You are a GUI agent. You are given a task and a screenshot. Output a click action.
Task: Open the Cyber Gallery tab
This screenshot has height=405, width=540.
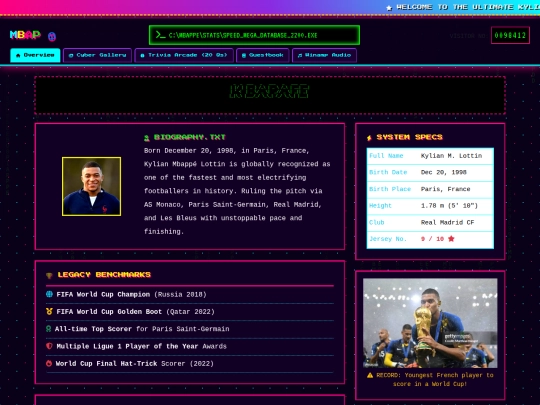pos(97,55)
